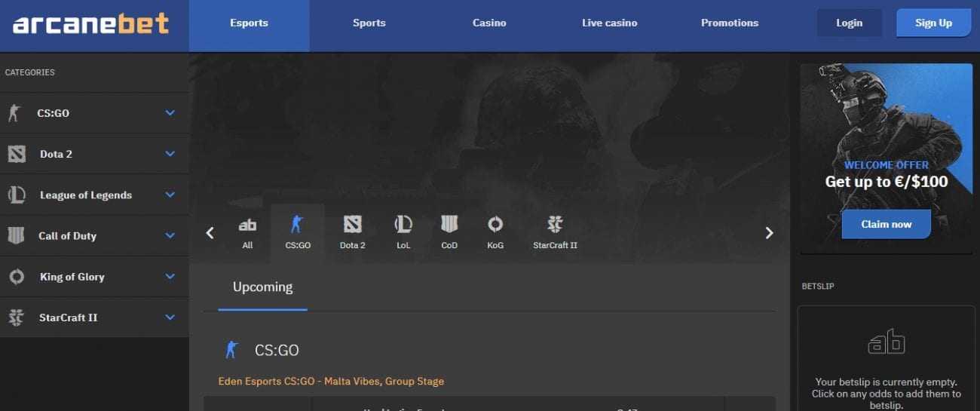980x411 pixels.
Task: Select the CoD filter in carousel
Action: (x=449, y=232)
